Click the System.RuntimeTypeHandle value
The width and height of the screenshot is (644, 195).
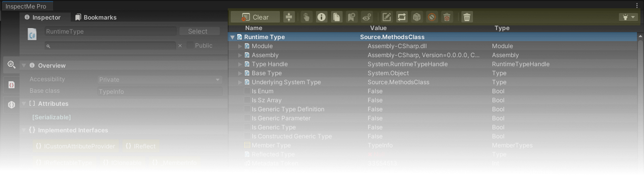[408, 64]
